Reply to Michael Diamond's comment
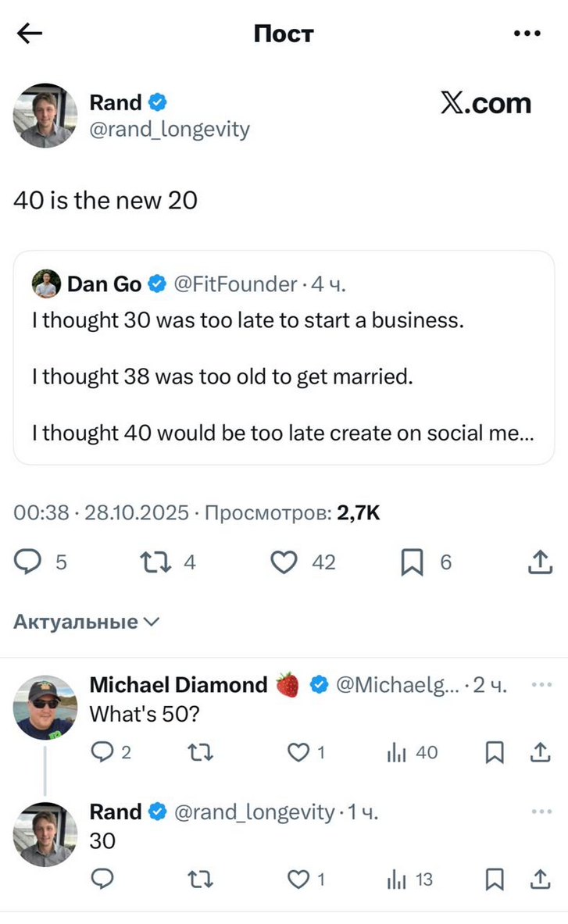 click(102, 752)
